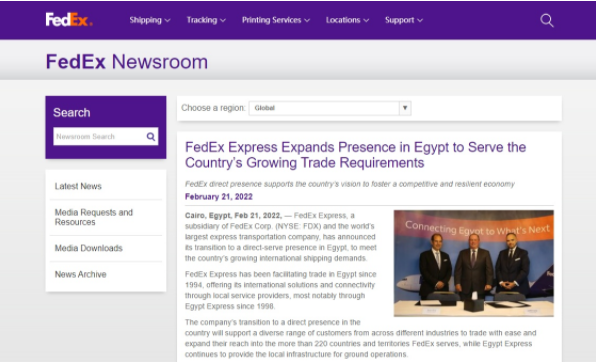Open Media Downloads sidebar link
The image size is (596, 363).
[x=89, y=248]
